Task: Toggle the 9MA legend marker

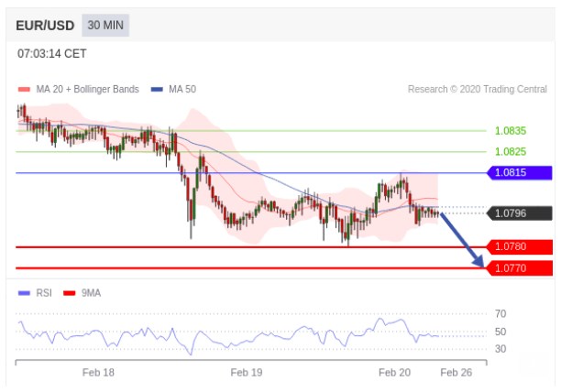Action: pos(69,293)
